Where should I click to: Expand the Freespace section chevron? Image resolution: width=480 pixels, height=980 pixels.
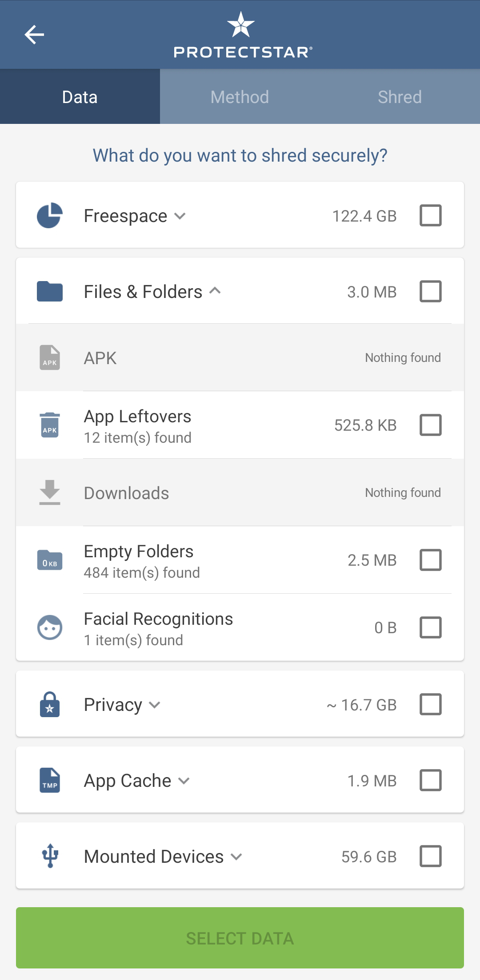[180, 216]
